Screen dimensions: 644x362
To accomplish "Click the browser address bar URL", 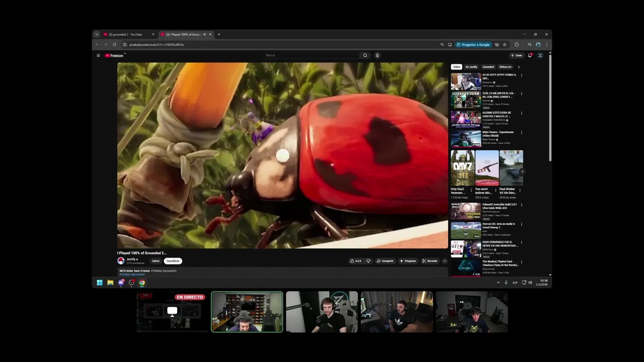I will tap(156, 44).
